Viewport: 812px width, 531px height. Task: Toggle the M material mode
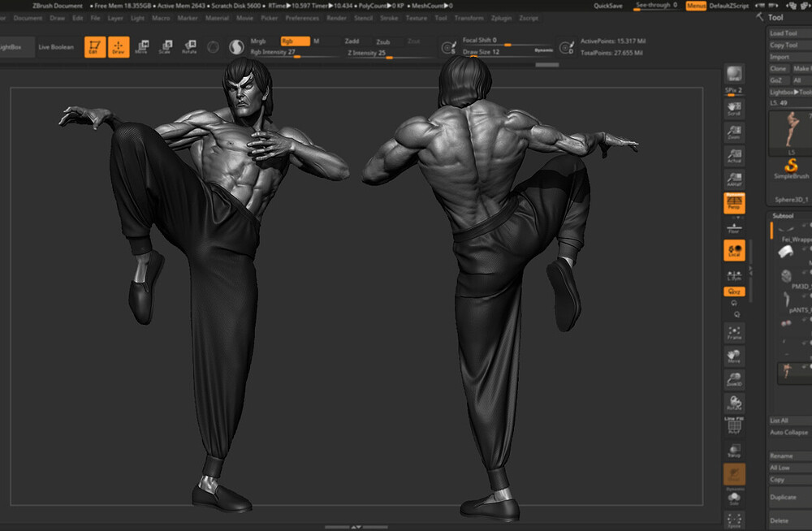pos(317,41)
